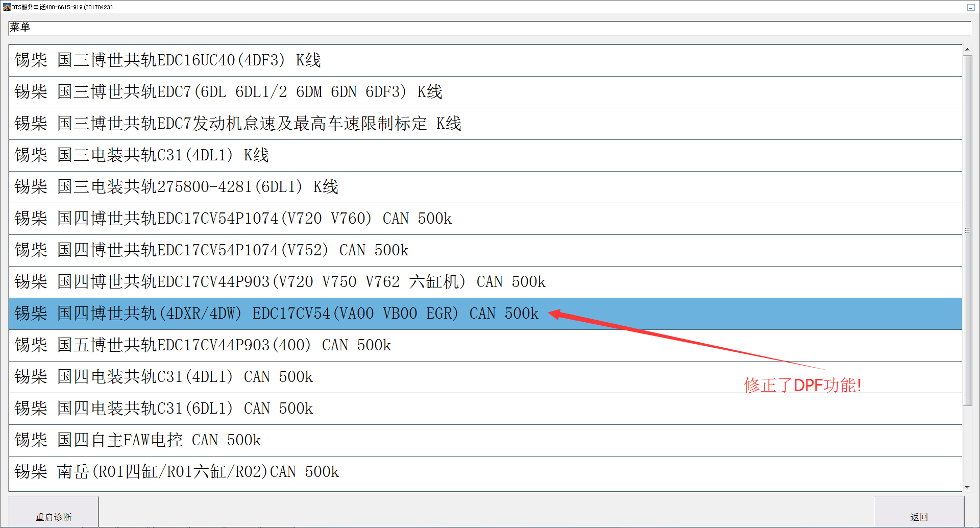Click highlighted 国四博世共轨(4DXR/4DW) EDC17CV54 row
Screen dimensions: 980x528
[x=485, y=314]
